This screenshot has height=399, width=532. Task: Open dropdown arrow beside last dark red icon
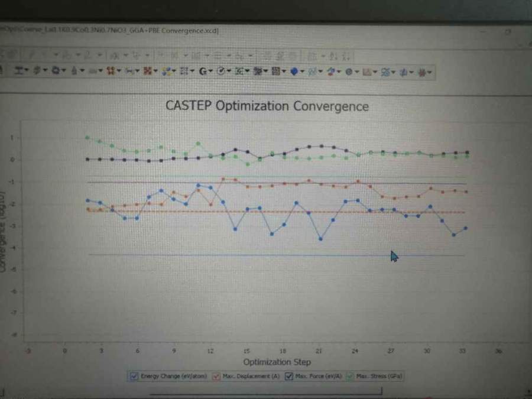[430, 72]
